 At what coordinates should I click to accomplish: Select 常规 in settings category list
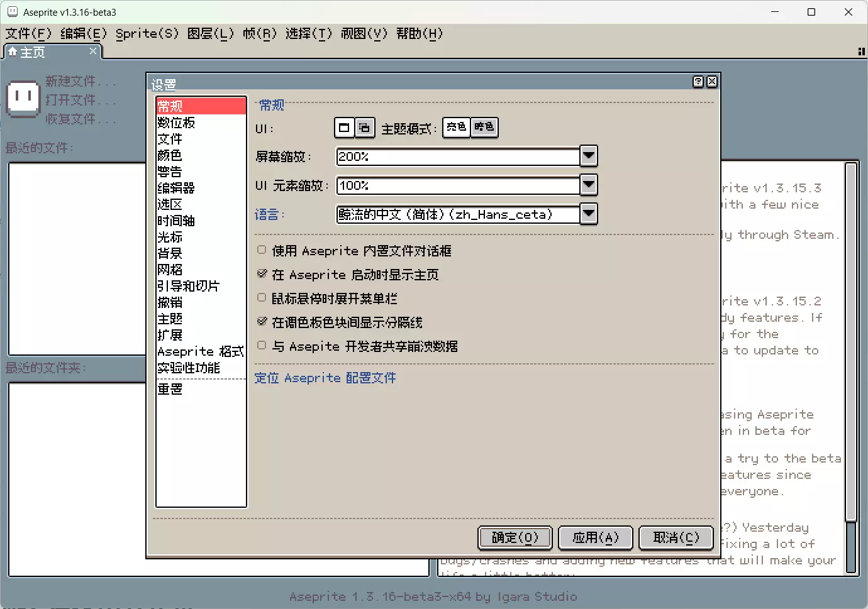[x=201, y=106]
